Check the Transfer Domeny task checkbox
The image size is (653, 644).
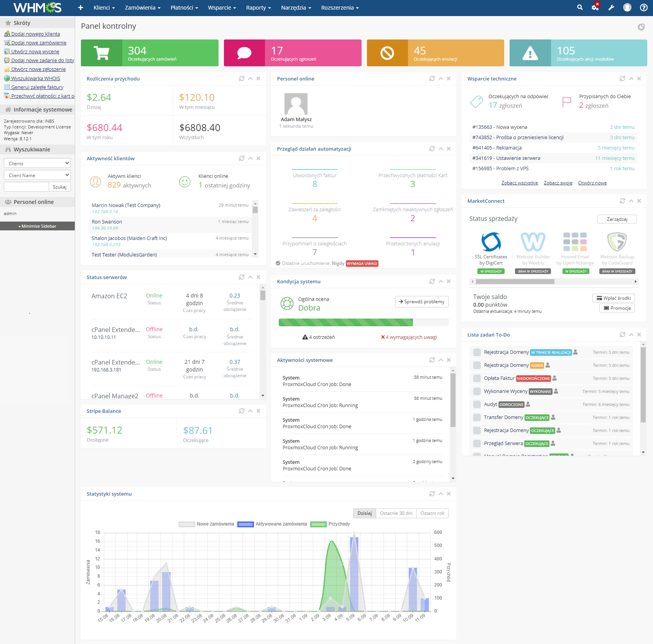(477, 417)
